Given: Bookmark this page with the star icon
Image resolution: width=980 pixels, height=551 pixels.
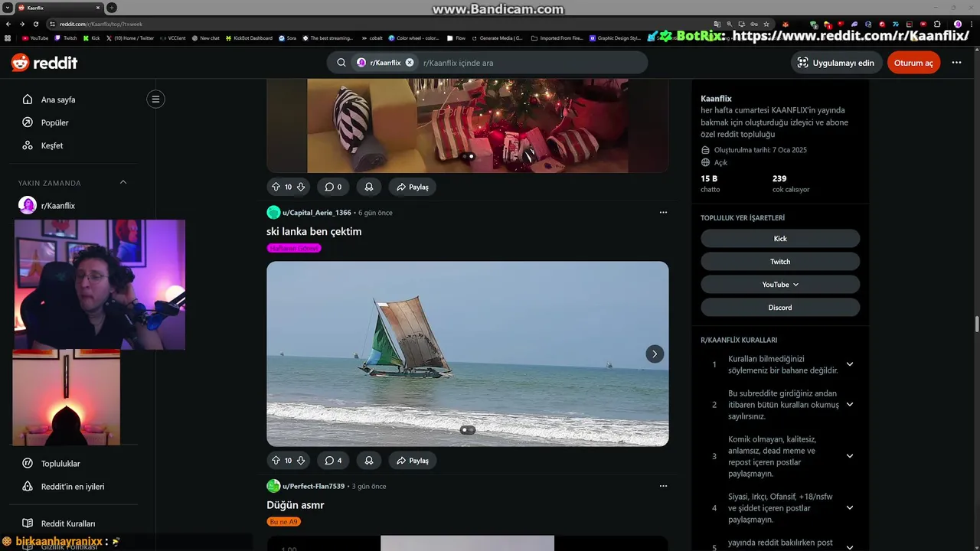Looking at the screenshot, I should coord(766,24).
